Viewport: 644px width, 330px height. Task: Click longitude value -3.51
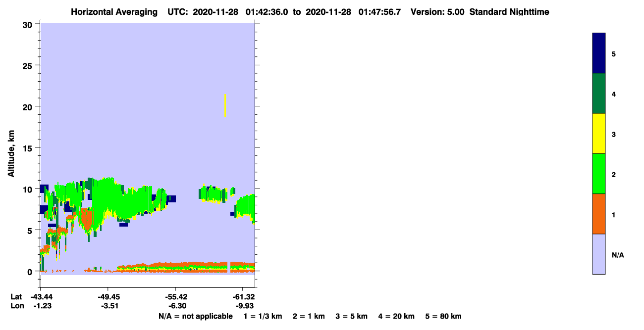(109, 306)
